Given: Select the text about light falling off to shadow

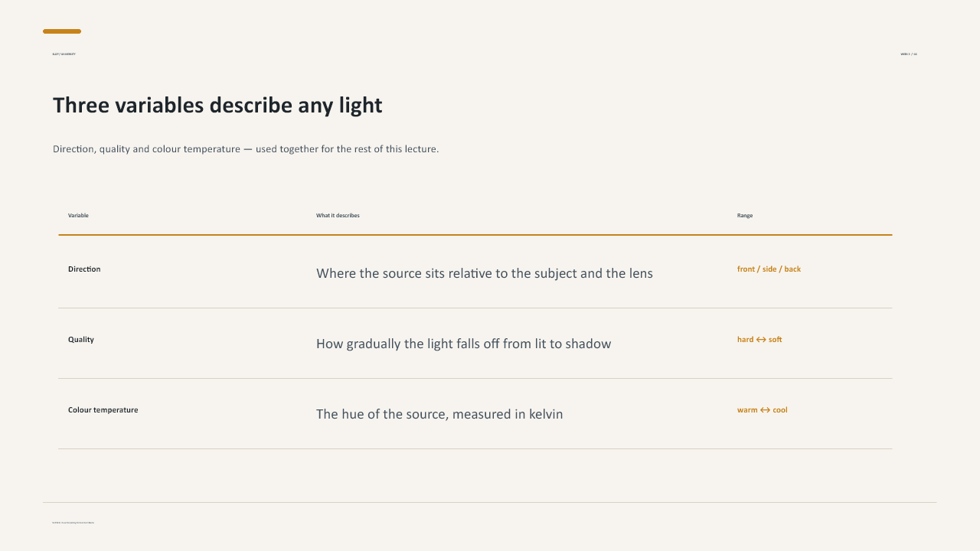Looking at the screenshot, I should (464, 344).
